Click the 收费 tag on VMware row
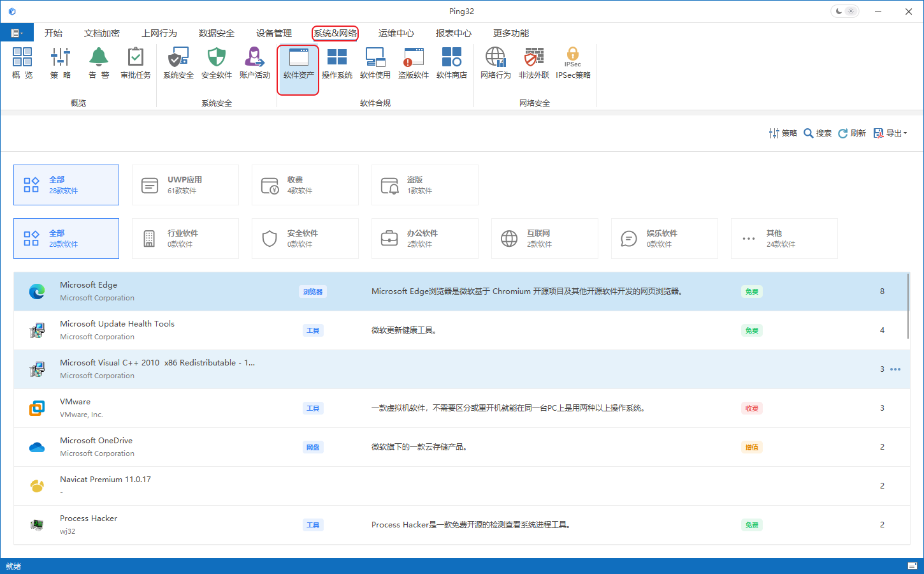924x574 pixels. click(752, 408)
